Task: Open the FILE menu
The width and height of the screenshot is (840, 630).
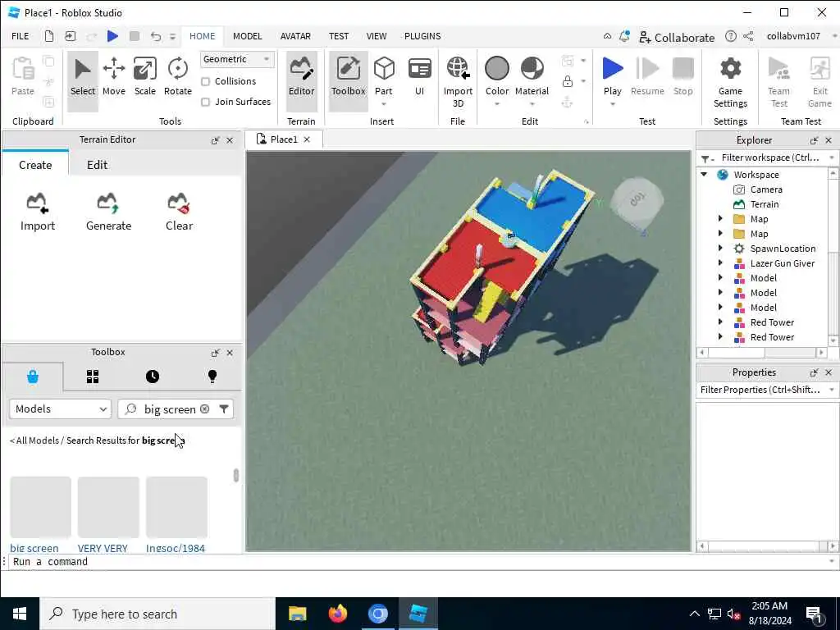Action: pyautogui.click(x=21, y=36)
